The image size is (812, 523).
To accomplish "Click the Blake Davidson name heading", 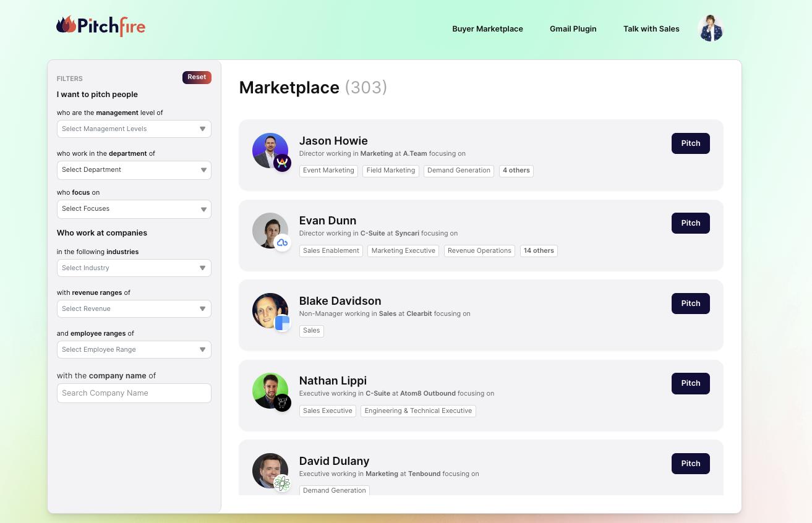I will click(x=340, y=301).
